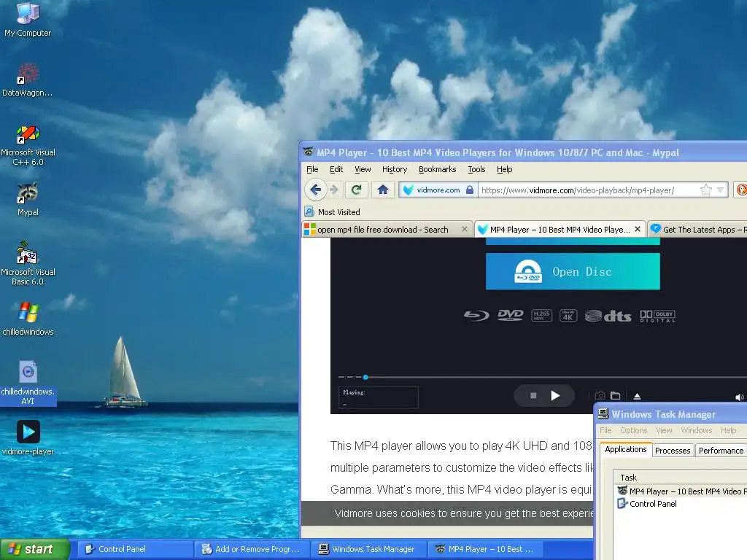Image resolution: width=747 pixels, height=560 pixels.
Task: Go back using browser back arrow
Action: [x=315, y=190]
